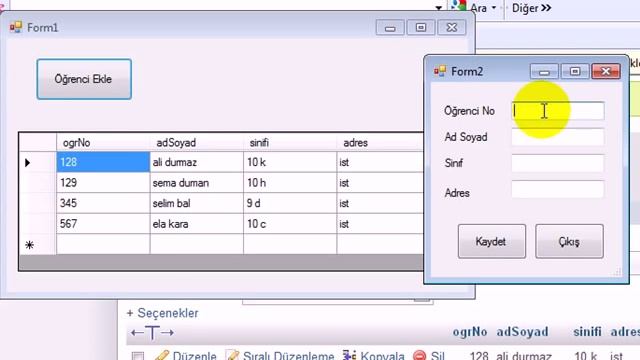Select the cell containing 567
The width and height of the screenshot is (640, 360).
(103, 224)
